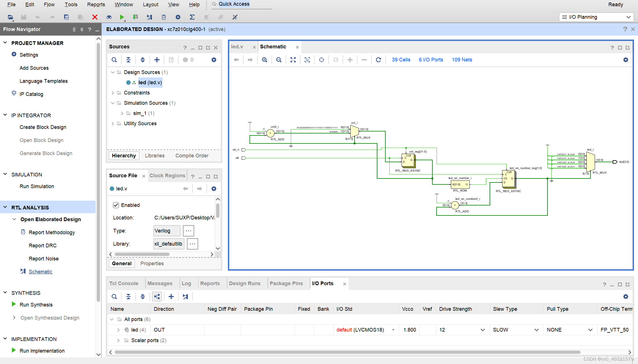Screen dimensions: 638x364
Task: Click the Add Sources plus icon in the Sources panel
Action: click(x=157, y=60)
